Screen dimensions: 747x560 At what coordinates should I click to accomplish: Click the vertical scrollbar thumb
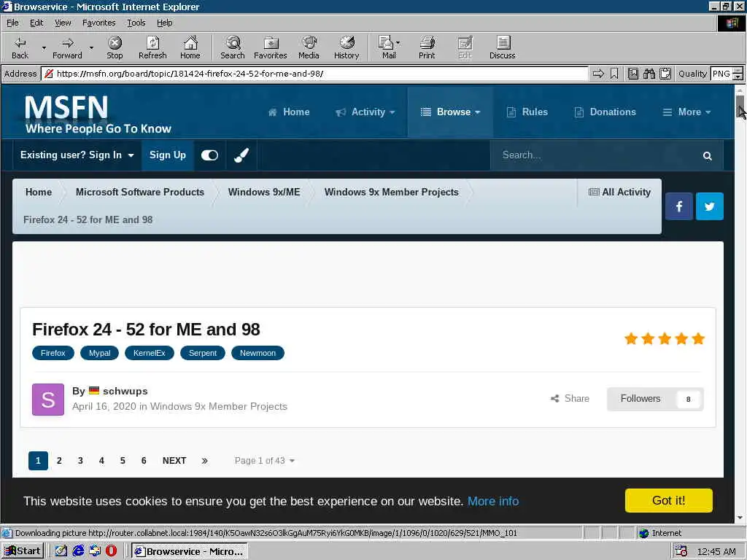click(740, 108)
